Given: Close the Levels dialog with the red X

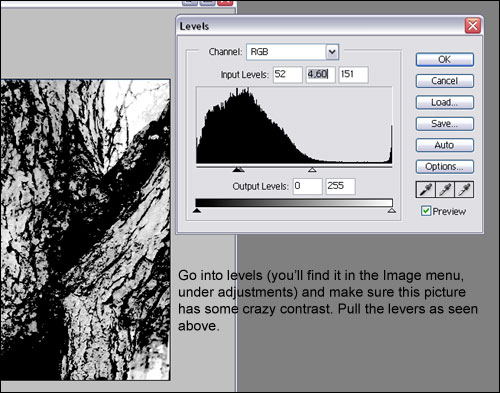Looking at the screenshot, I should pos(473,26).
